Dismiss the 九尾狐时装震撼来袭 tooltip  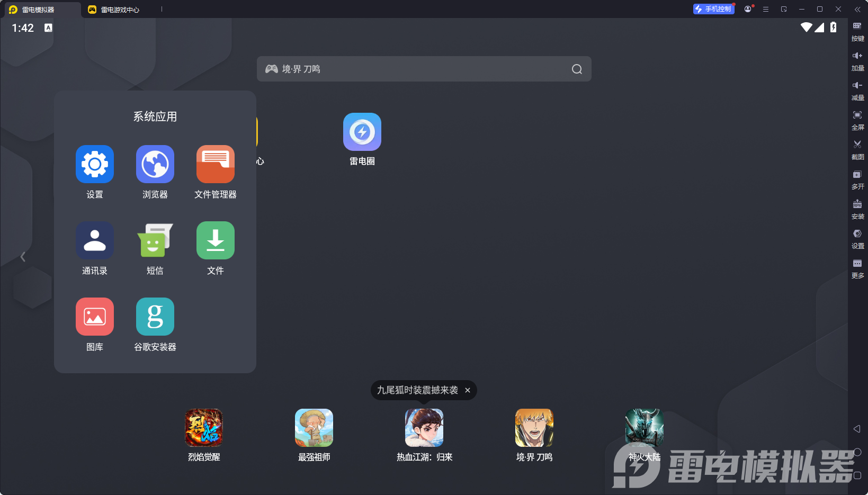(x=468, y=390)
